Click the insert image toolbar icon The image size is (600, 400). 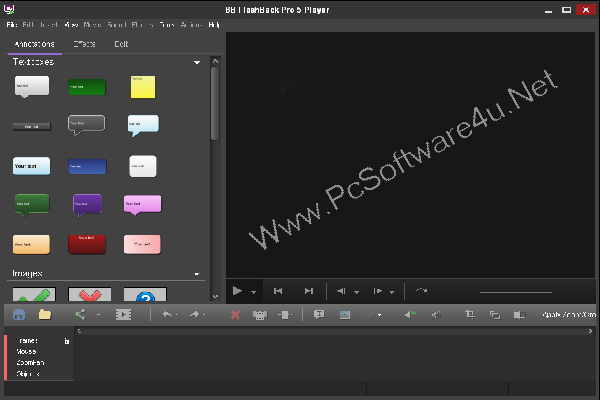tap(345, 315)
